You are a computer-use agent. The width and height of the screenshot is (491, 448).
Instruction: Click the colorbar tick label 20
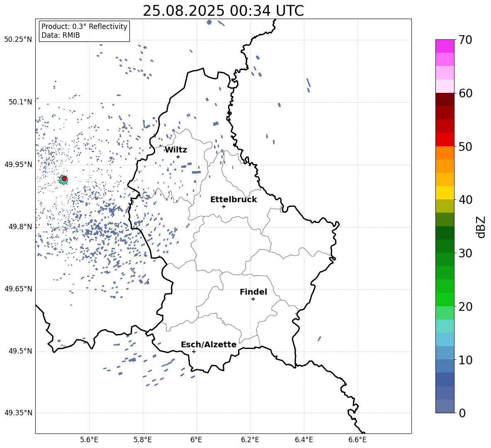pyautogui.click(x=465, y=307)
